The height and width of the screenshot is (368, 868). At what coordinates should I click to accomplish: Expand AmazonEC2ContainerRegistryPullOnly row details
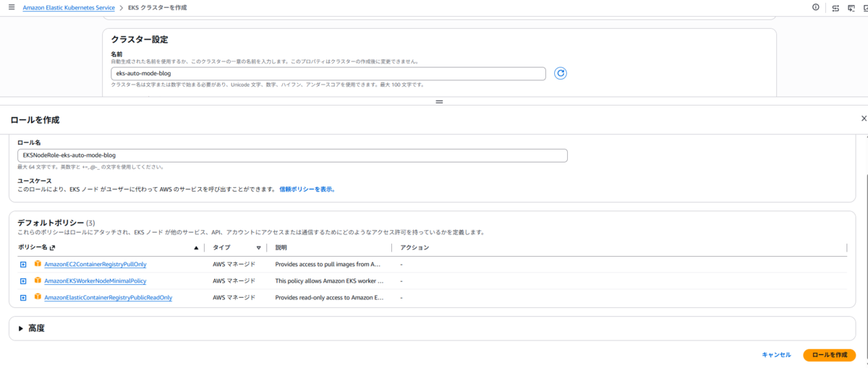[x=23, y=264]
